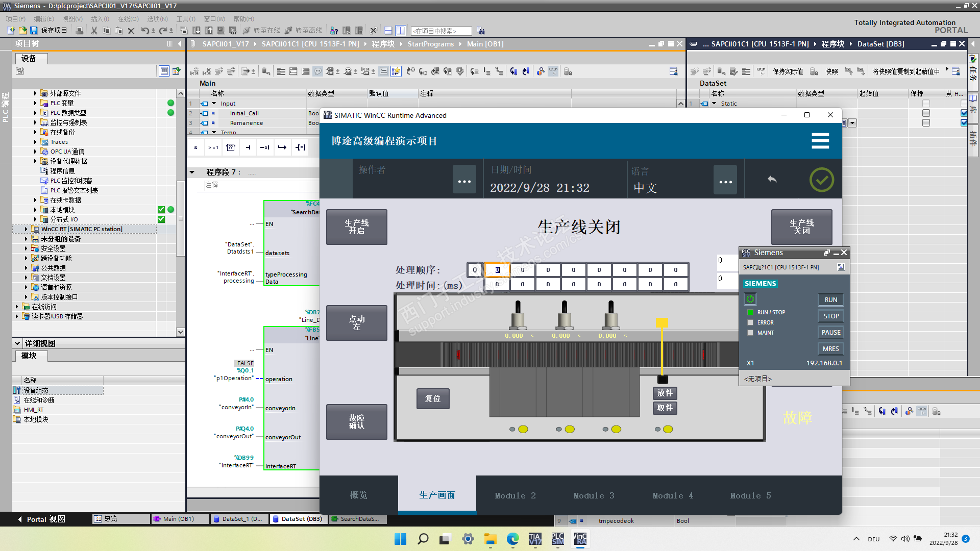Expand the WinCC RT station node
The height and width of the screenshot is (551, 980).
(x=26, y=229)
